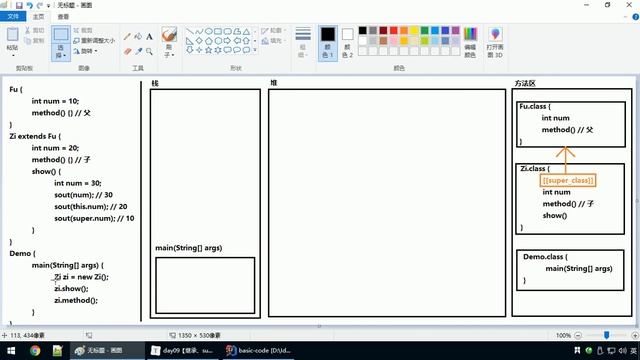Switch to the View ribbon tab

click(x=63, y=17)
